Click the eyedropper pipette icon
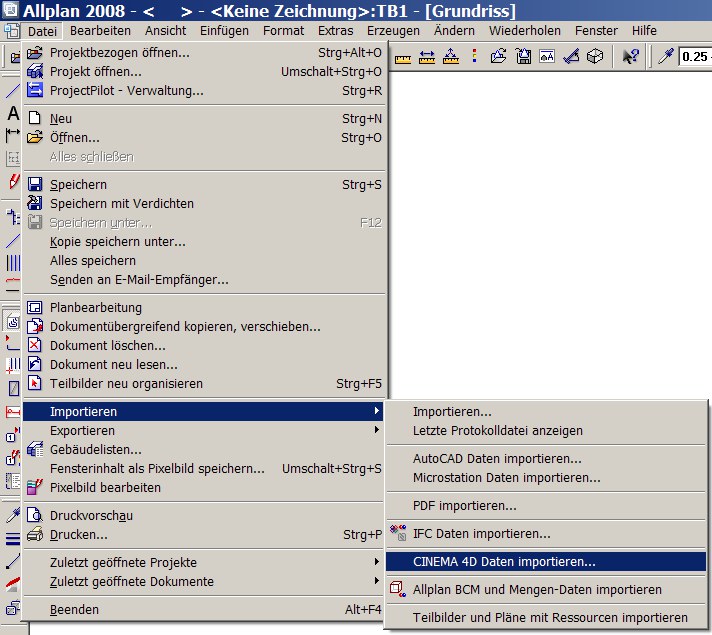712x635 pixels. (664, 57)
